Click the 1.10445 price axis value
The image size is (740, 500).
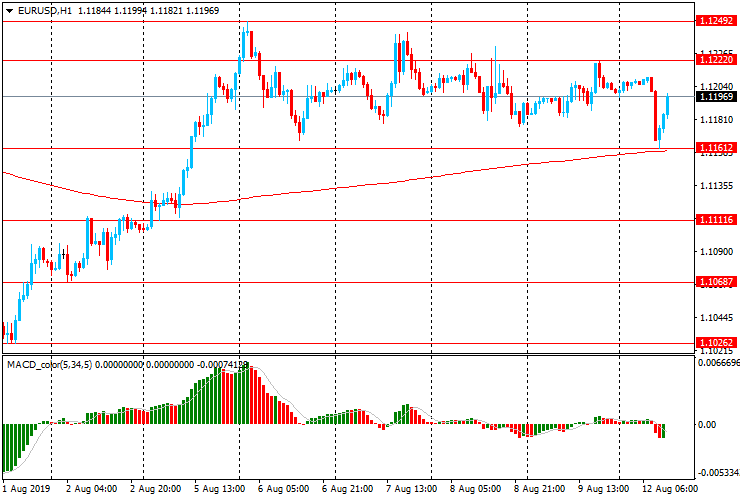coord(716,318)
